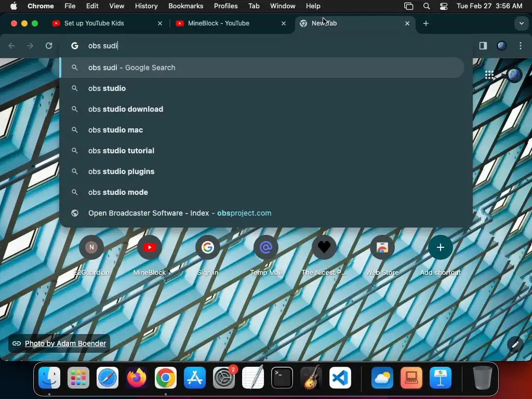Open the Trash in the Dock
Screen dimensions: 532x399
(483, 378)
